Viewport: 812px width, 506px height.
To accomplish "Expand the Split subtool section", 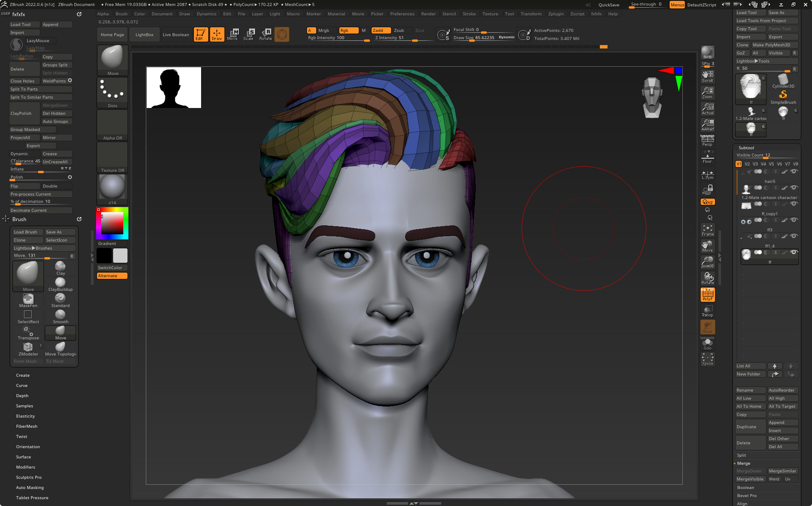I will [741, 455].
